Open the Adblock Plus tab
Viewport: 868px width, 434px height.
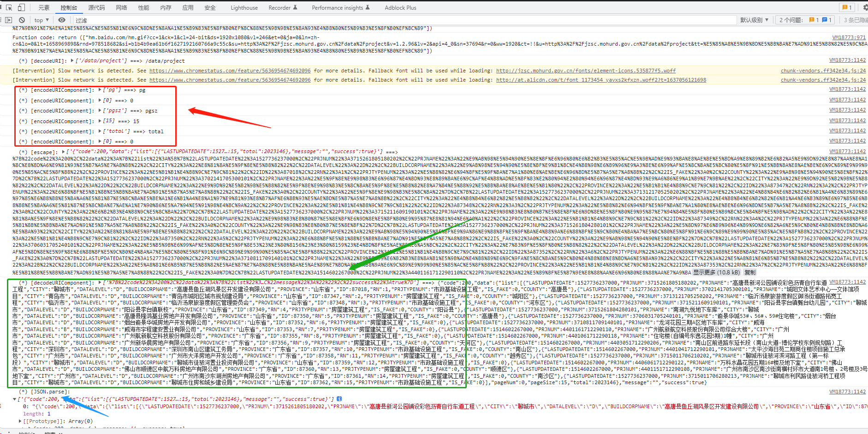click(400, 7)
